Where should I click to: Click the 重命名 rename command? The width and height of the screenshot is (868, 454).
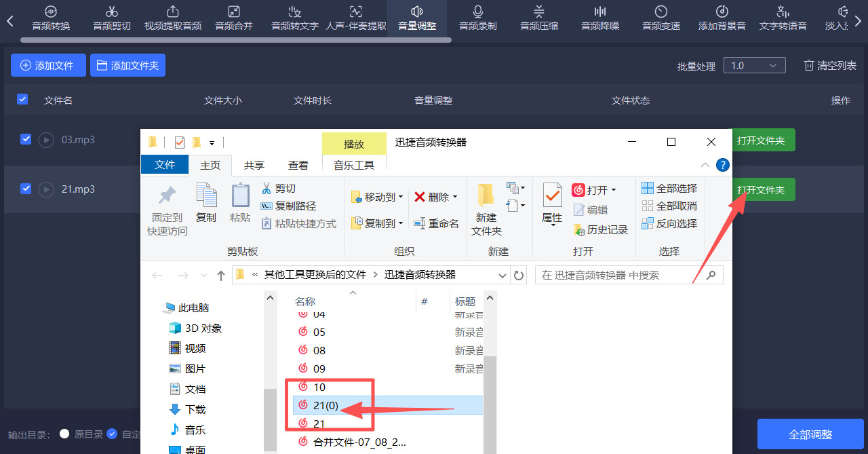pyautogui.click(x=435, y=223)
